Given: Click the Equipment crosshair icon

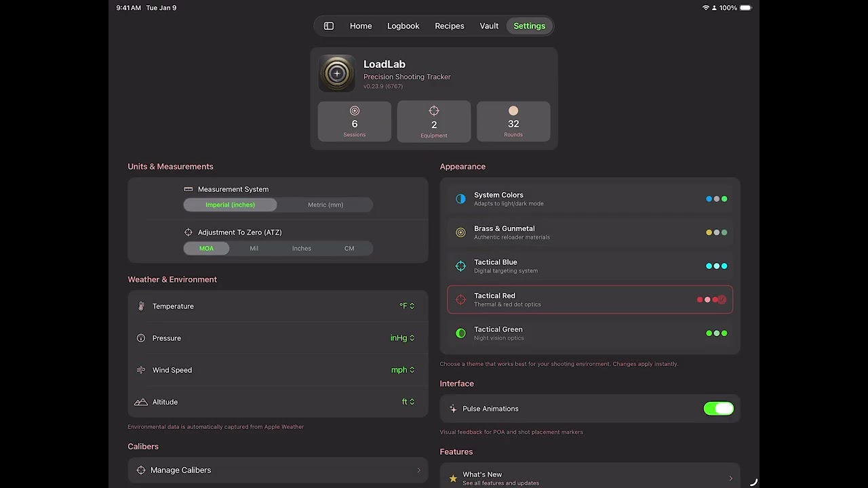Looking at the screenshot, I should pyautogui.click(x=434, y=110).
